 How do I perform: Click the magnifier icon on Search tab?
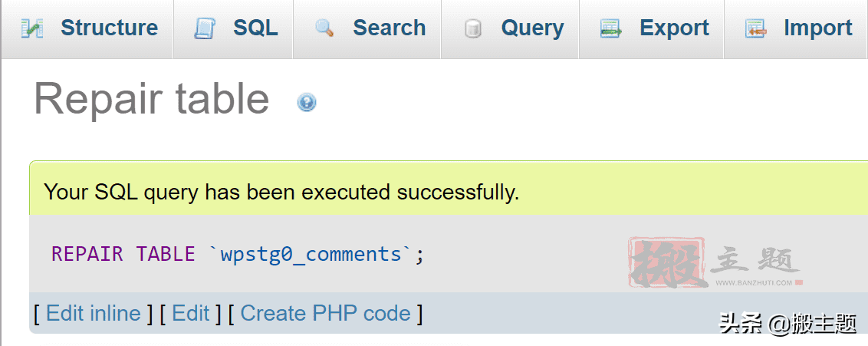[x=324, y=29]
